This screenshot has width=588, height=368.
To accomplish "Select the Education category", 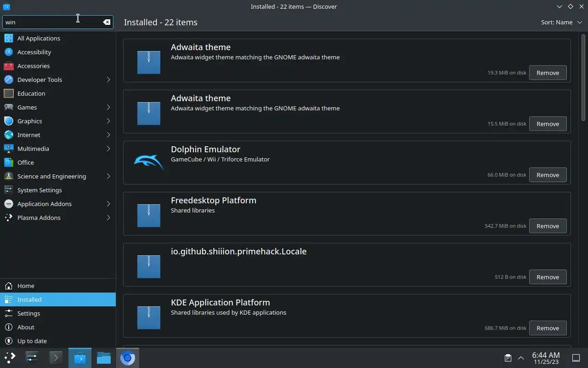I will click(x=58, y=93).
